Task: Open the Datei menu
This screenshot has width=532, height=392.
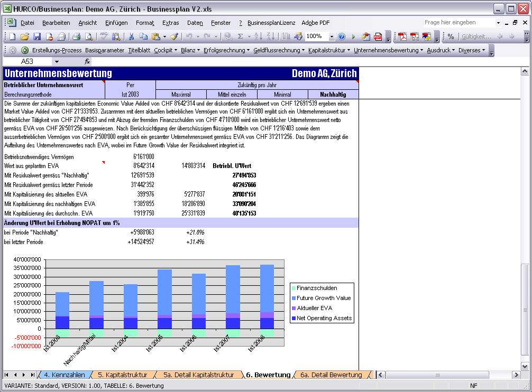Action: (27, 23)
